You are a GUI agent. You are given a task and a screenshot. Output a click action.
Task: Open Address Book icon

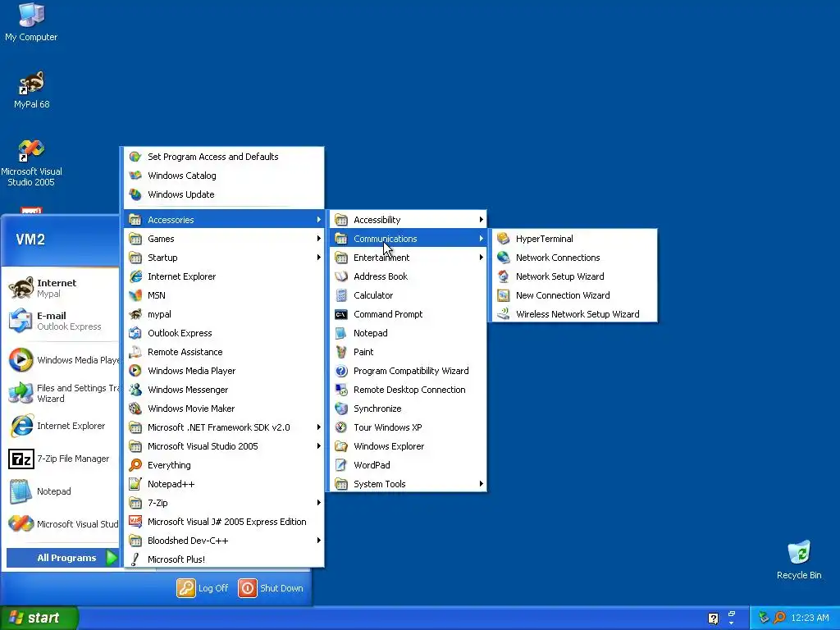pos(341,276)
